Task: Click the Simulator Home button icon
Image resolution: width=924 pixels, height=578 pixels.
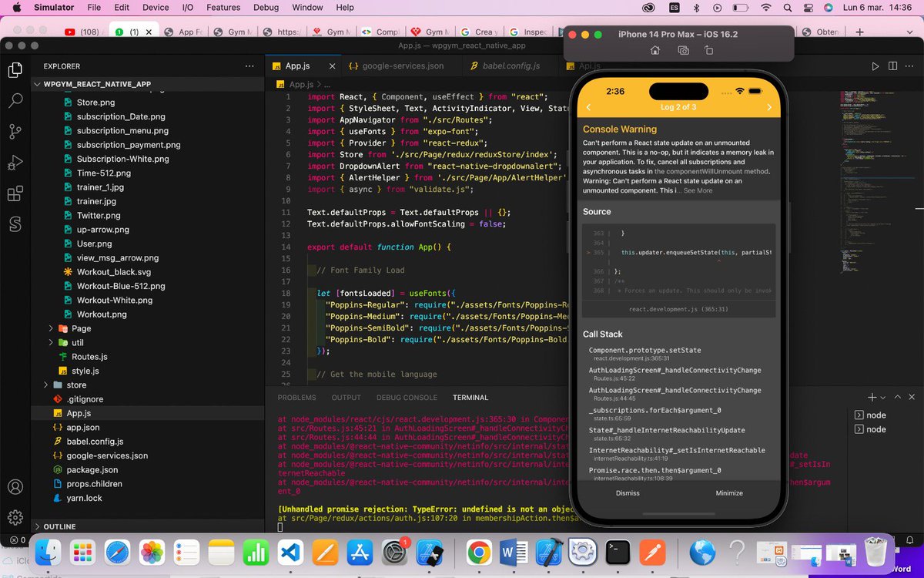Action: (x=655, y=50)
